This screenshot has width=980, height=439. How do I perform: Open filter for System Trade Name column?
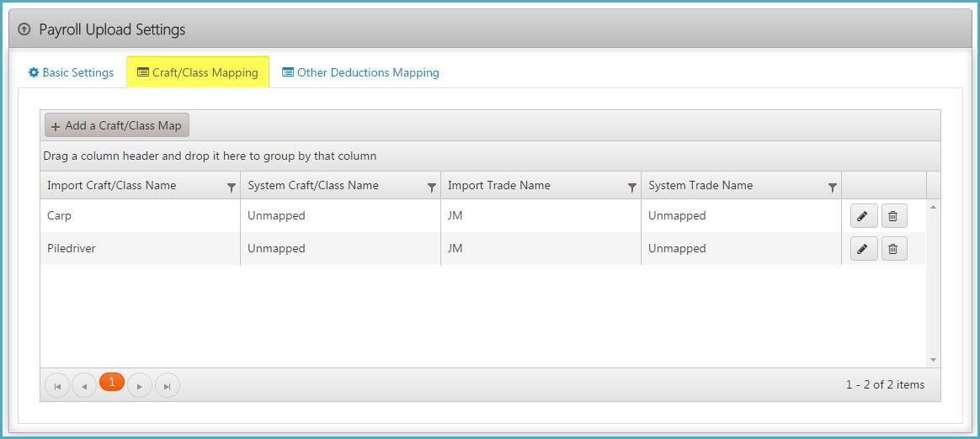click(833, 188)
